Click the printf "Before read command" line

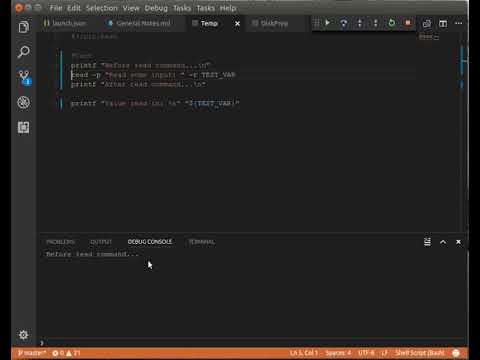point(141,66)
